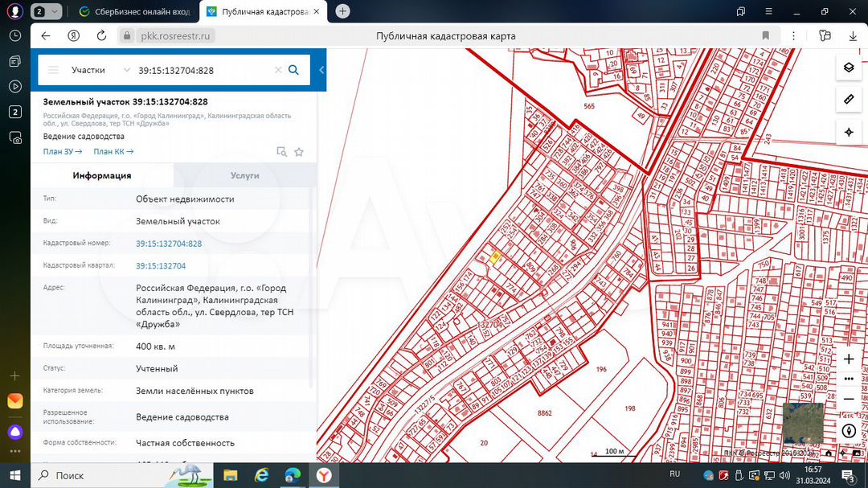Screen dimensions: 868x488
Task: Open the План ЗУ link
Action: tap(63, 151)
